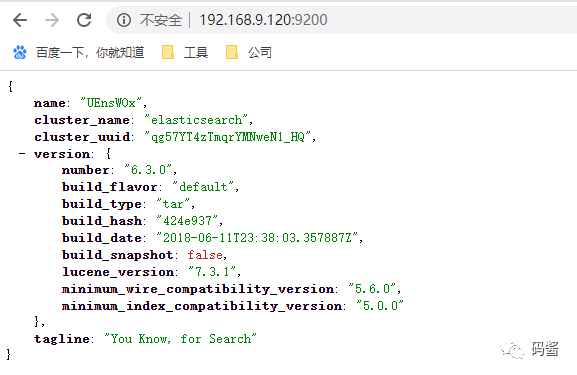The width and height of the screenshot is (577, 375).
Task: Click the browser back arrow
Action: pos(20,20)
